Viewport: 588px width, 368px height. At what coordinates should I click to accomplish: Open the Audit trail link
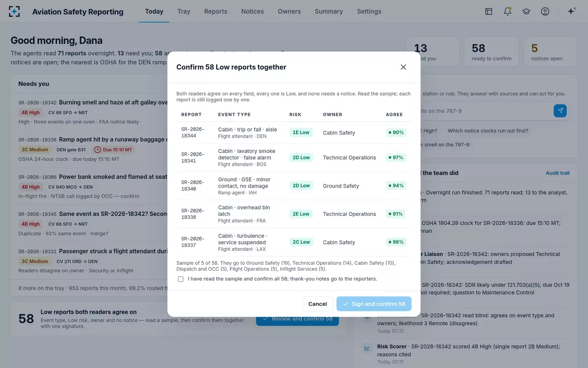click(x=558, y=173)
